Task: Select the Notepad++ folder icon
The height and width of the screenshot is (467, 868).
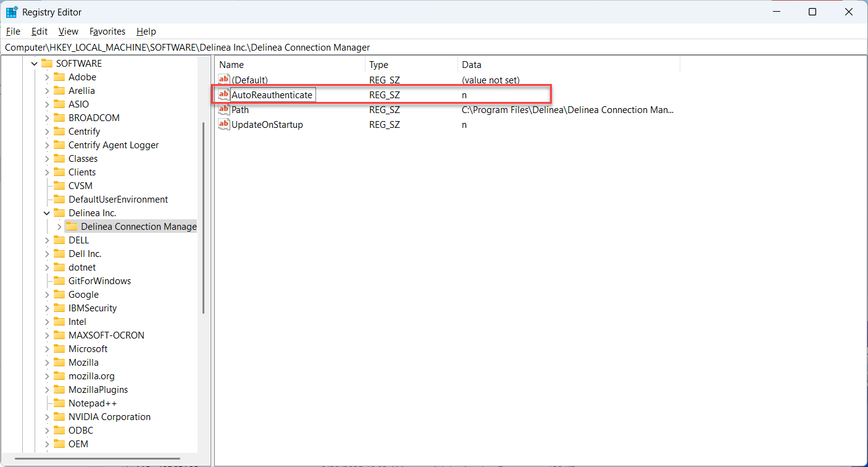Action: pos(59,403)
